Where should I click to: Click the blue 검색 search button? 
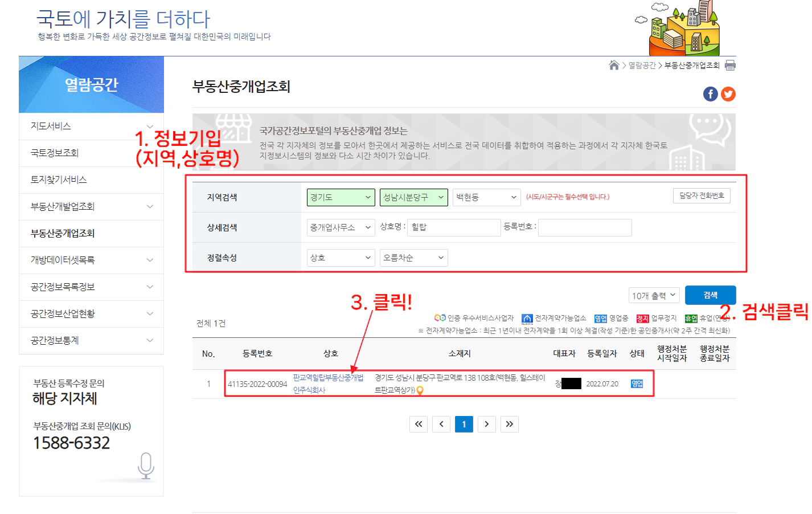710,295
